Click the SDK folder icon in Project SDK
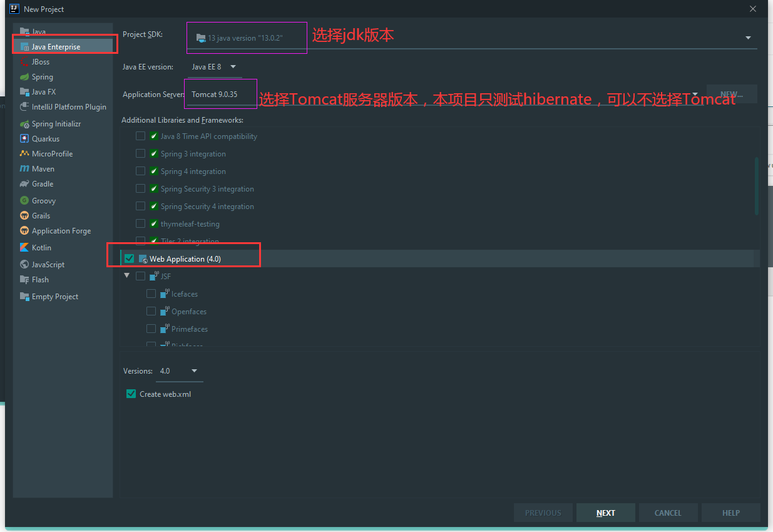The height and width of the screenshot is (532, 773). pos(201,38)
